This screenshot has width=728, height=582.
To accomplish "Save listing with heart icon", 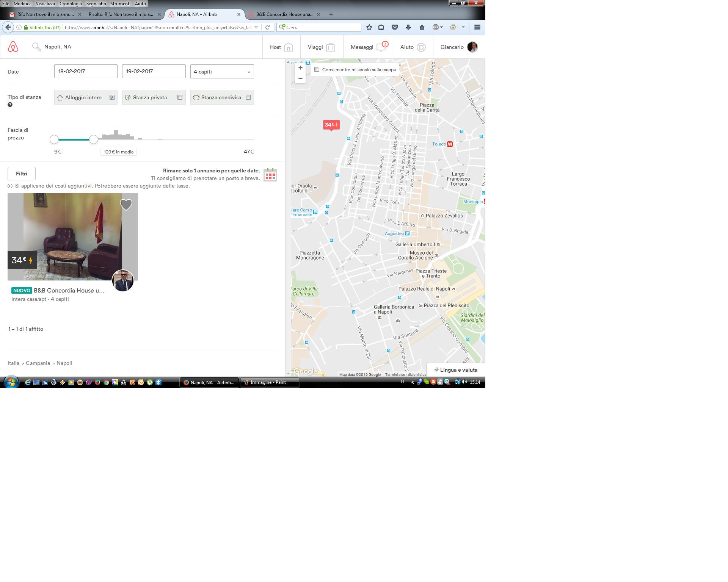I will pyautogui.click(x=126, y=204).
